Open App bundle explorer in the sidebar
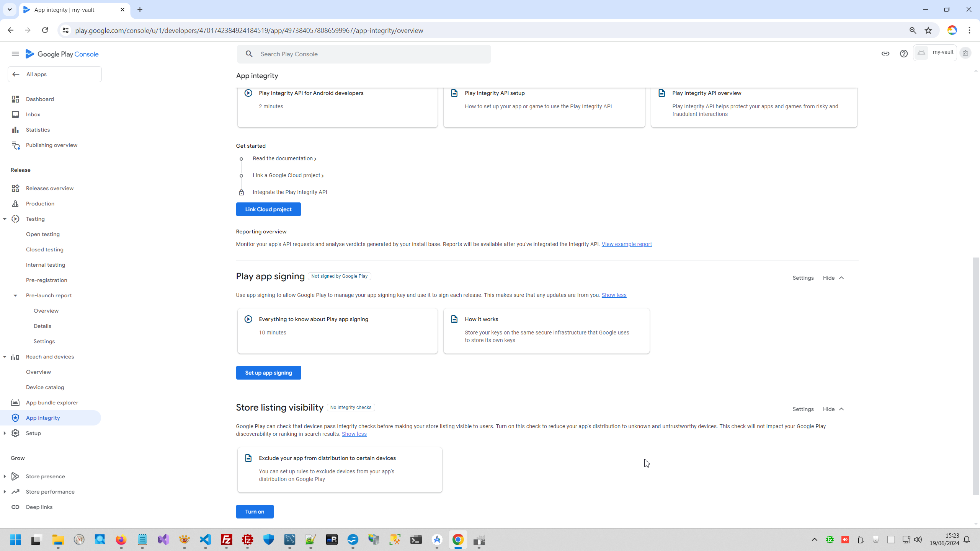The image size is (980, 551). pos(52,403)
